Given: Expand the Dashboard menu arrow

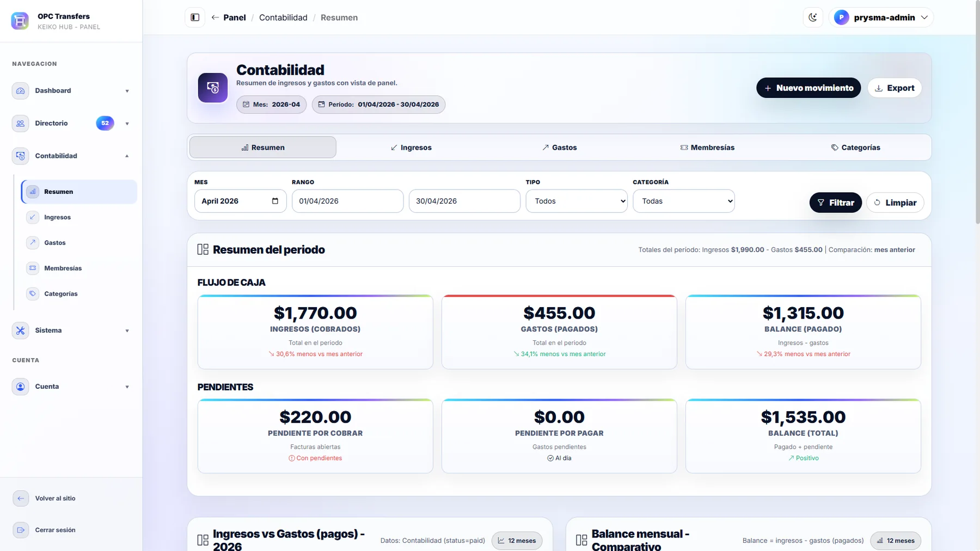Looking at the screenshot, I should pos(127,91).
